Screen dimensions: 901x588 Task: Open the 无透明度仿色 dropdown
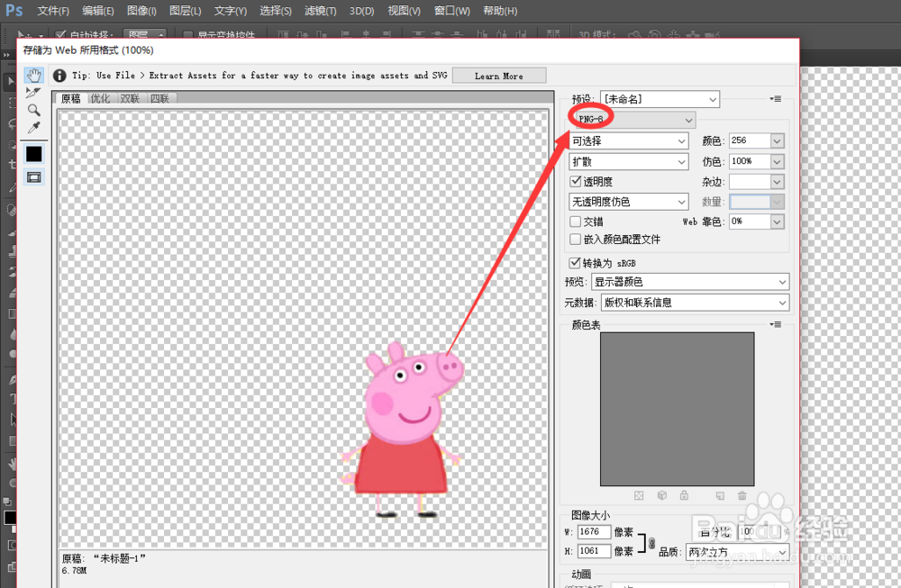pyautogui.click(x=629, y=202)
